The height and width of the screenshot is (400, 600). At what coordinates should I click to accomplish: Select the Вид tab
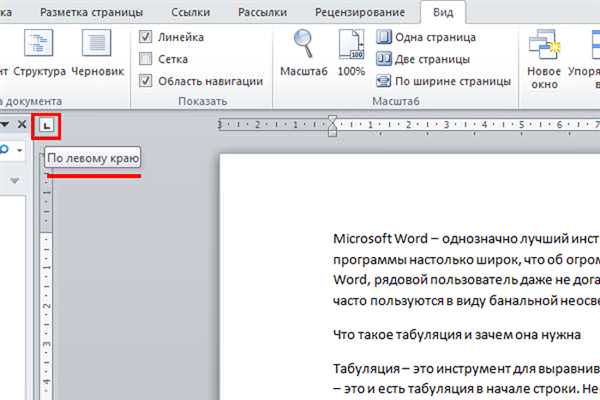pyautogui.click(x=443, y=12)
